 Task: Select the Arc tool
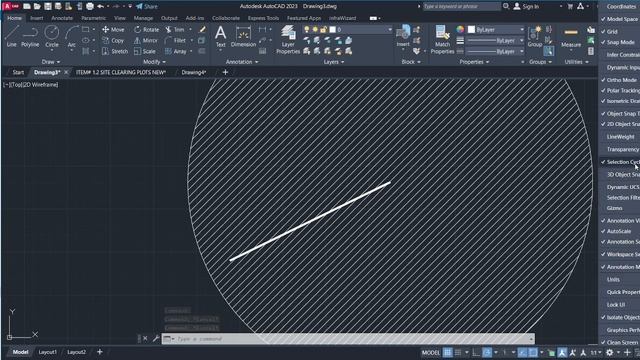tap(71, 36)
